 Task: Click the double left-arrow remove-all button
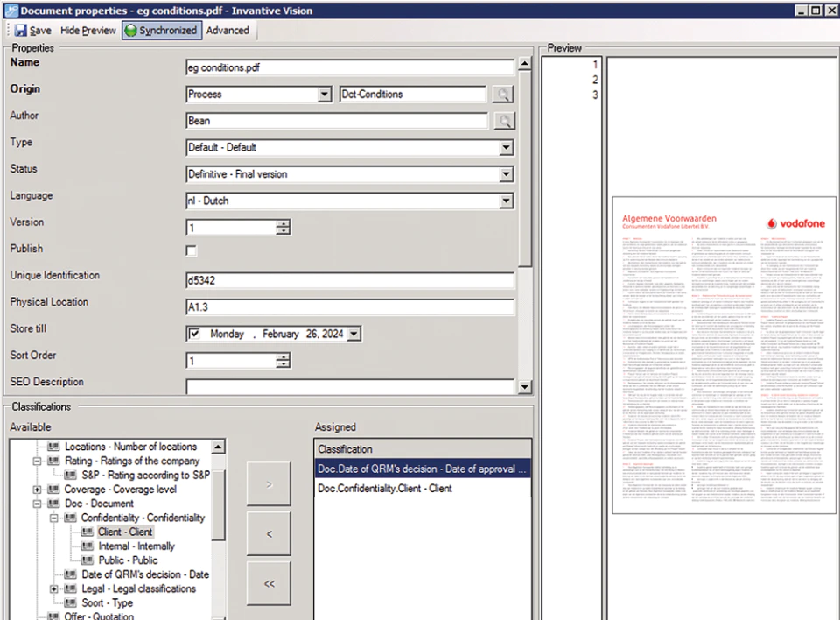click(x=269, y=583)
